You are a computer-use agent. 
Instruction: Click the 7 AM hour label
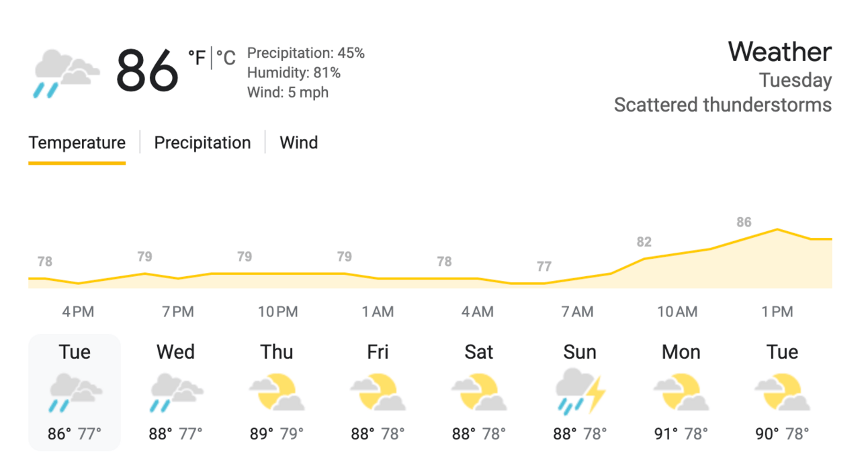(578, 312)
